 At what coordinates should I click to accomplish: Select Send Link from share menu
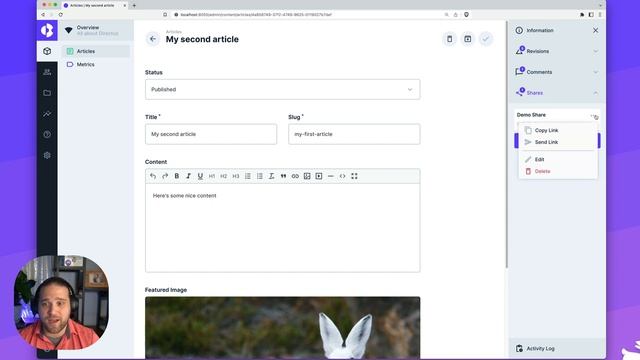coord(558,142)
